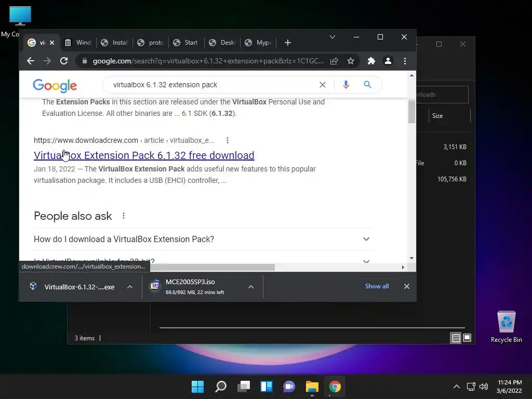This screenshot has width=532, height=399.
Task: Select the 0 KB file row in Explorer
Action: tap(443, 163)
